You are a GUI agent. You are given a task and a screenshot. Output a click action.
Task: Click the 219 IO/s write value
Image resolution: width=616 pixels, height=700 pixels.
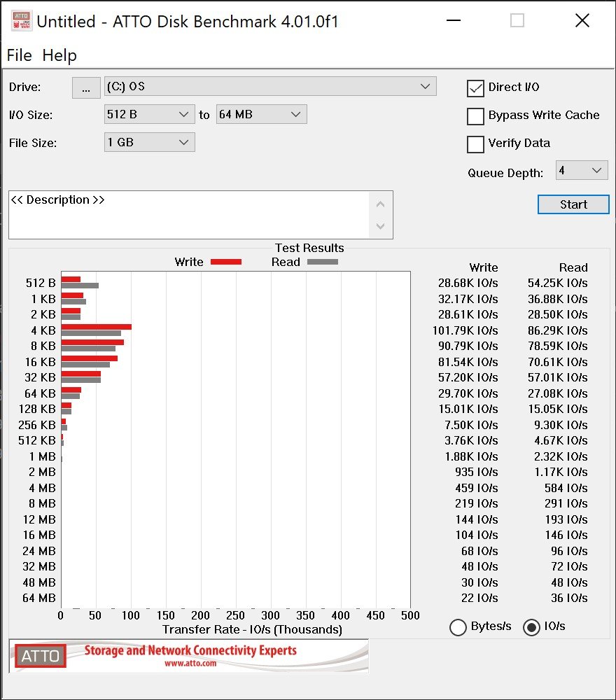(476, 503)
